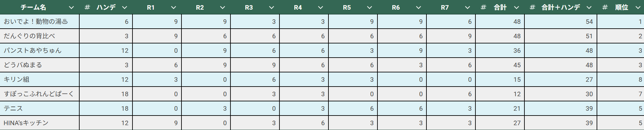
Task: Click the number type icon beside 順位
Action: click(605, 7)
